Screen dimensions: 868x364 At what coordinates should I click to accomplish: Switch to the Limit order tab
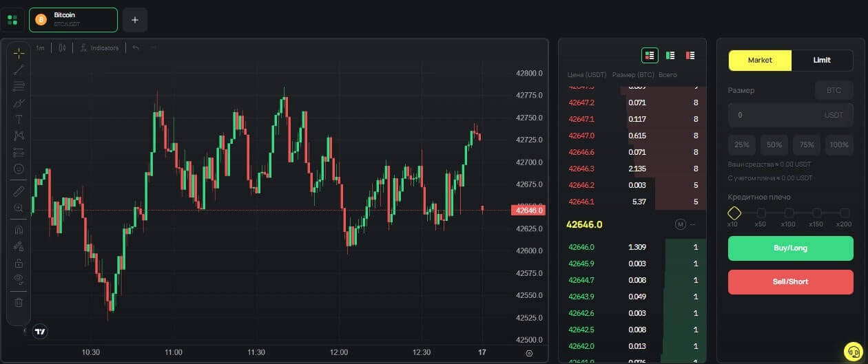(x=822, y=61)
